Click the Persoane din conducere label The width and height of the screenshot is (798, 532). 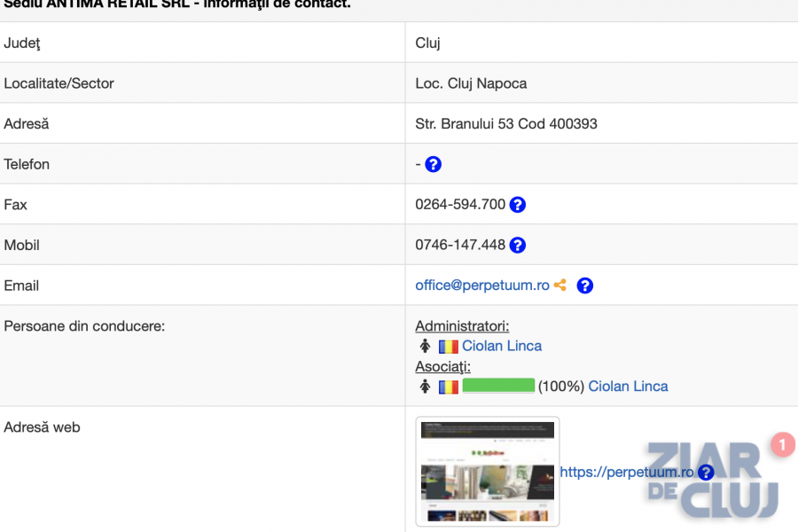pyautogui.click(x=84, y=325)
